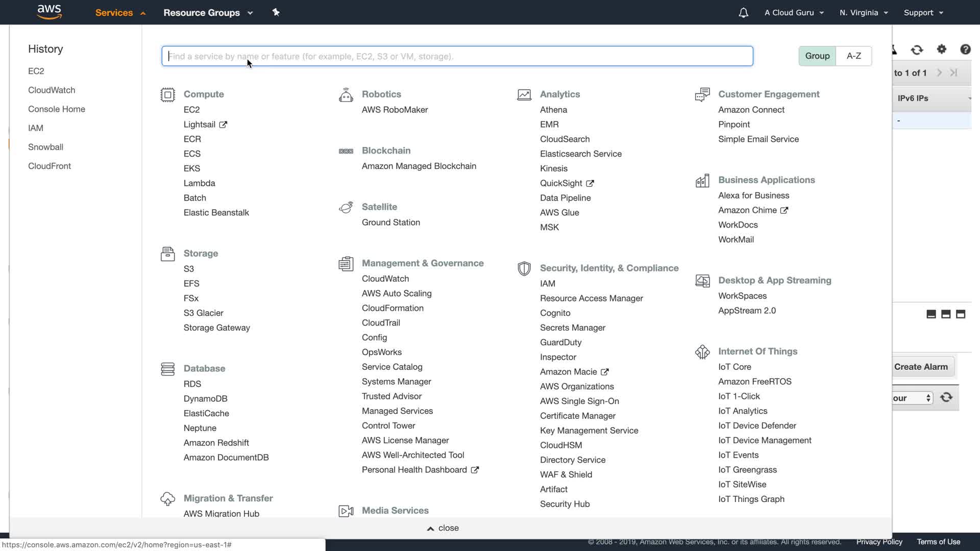Open the Support menu
Viewport: 980px width, 551px height.
tap(923, 13)
